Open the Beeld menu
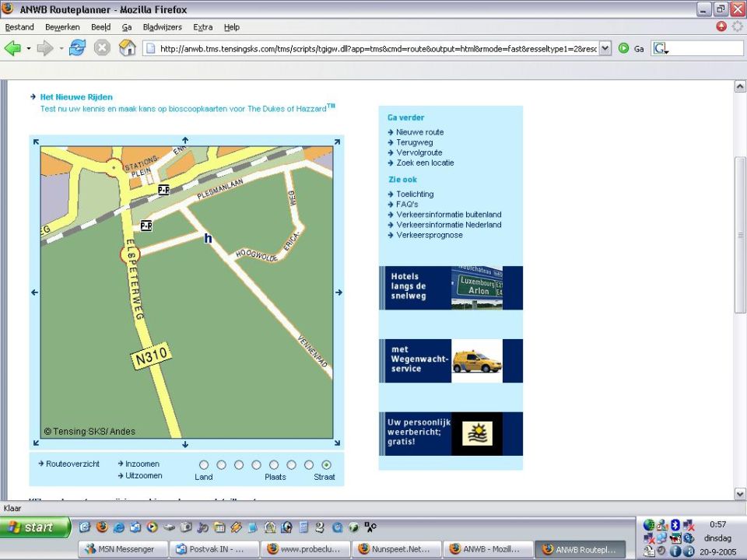The image size is (747, 560). click(x=101, y=27)
